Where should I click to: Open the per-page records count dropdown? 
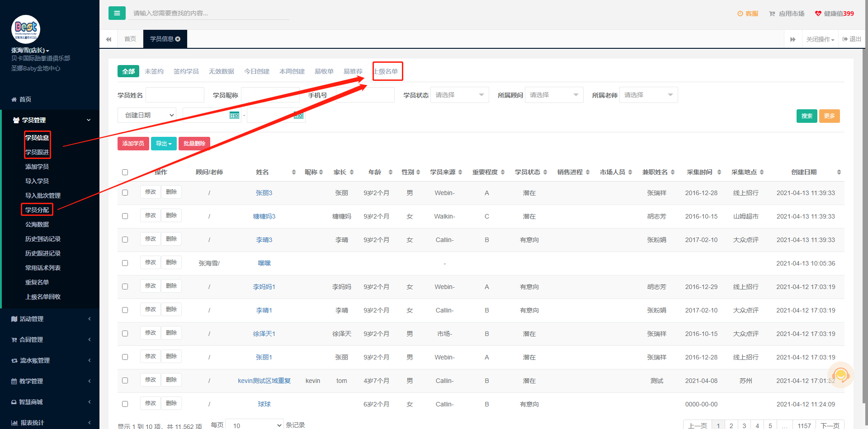click(255, 425)
